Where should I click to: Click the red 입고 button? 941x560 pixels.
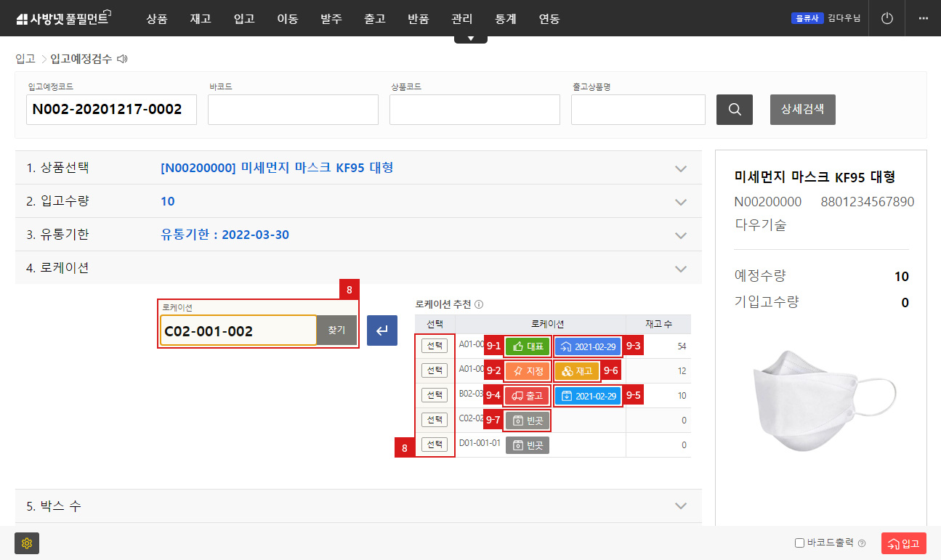coord(903,543)
